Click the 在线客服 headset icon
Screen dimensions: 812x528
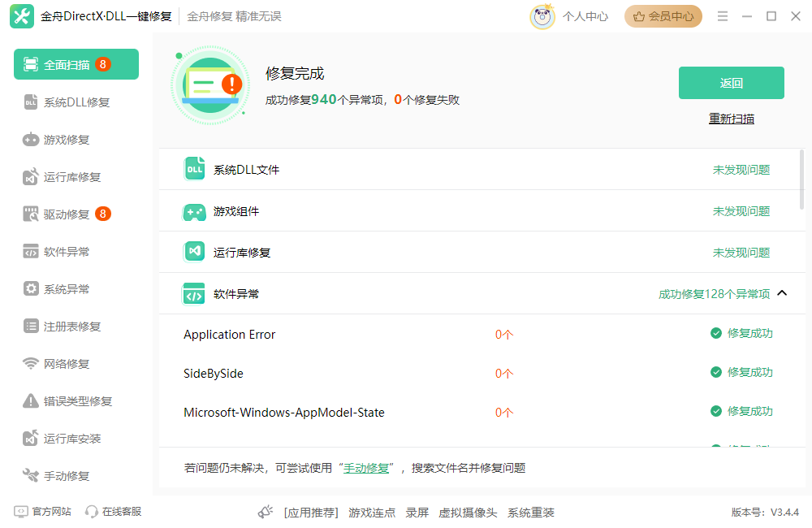[92, 512]
